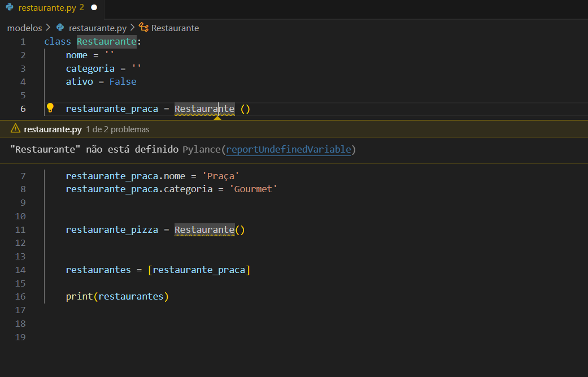Click the underlined Restaurante on line 11
Screen dimensions: 588x377
tap(204, 229)
